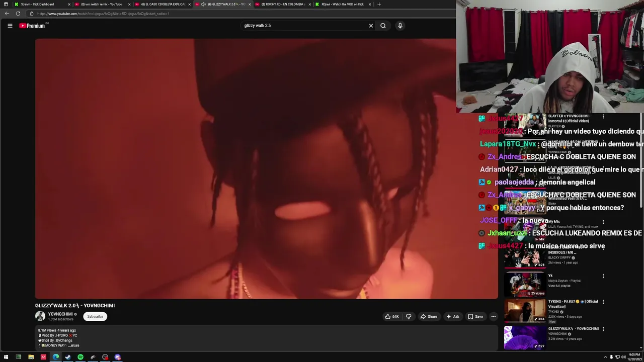Play TYKING - PA KE? thumbnail
Image resolution: width=644 pixels, height=362 pixels.
[x=525, y=311]
